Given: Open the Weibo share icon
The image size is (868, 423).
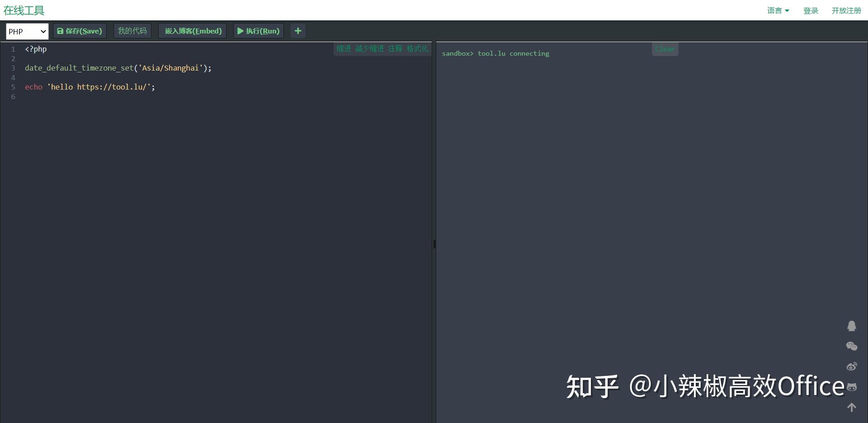Looking at the screenshot, I should [852, 366].
